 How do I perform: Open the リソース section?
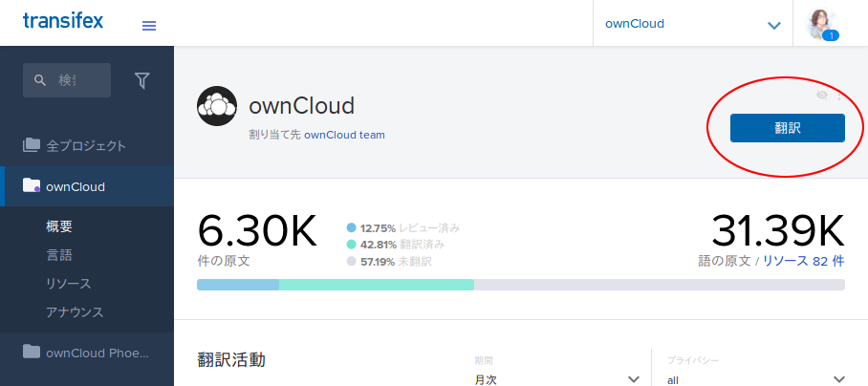pyautogui.click(x=69, y=284)
